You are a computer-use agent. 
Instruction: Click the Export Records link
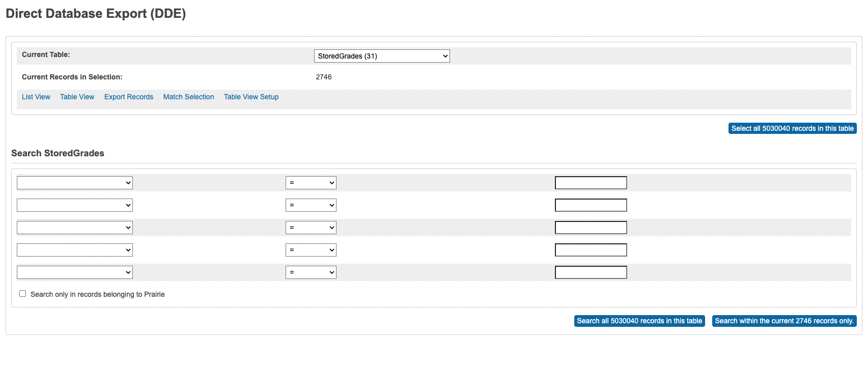129,97
